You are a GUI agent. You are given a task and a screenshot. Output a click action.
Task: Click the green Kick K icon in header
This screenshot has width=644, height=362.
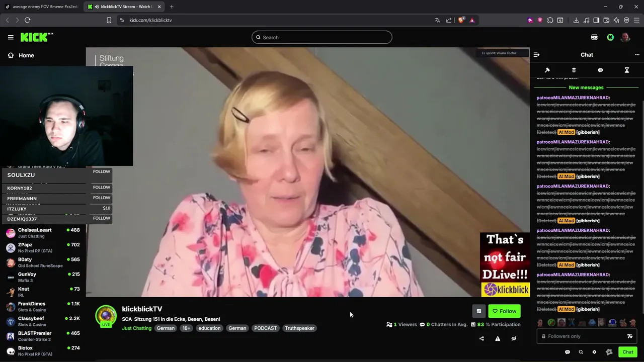coord(610,37)
